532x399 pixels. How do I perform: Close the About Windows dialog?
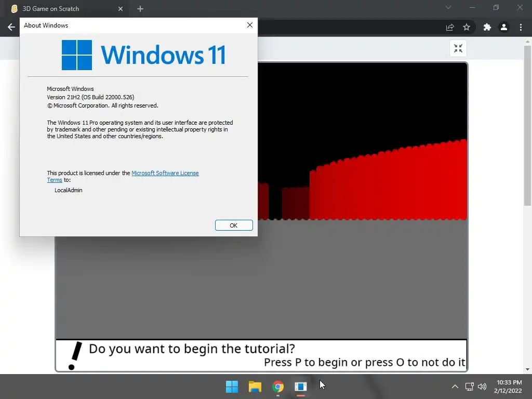click(250, 25)
